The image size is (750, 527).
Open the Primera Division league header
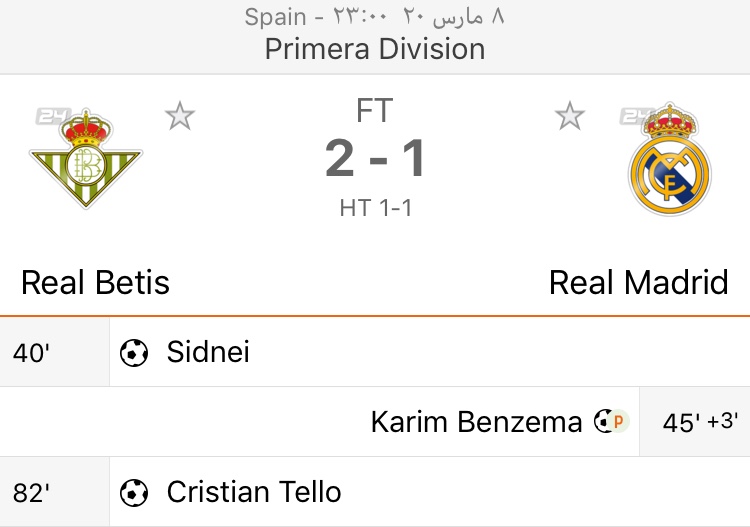[375, 49]
